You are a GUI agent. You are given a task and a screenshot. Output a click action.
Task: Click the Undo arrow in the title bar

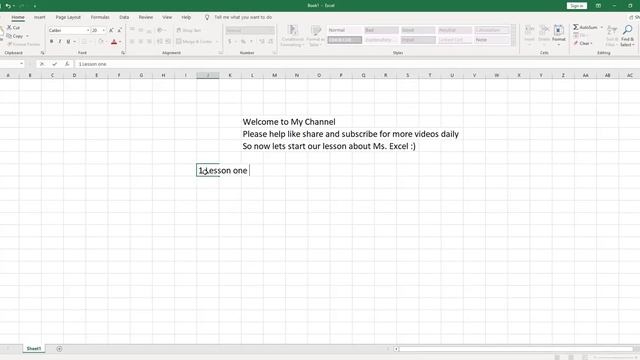pos(8,6)
